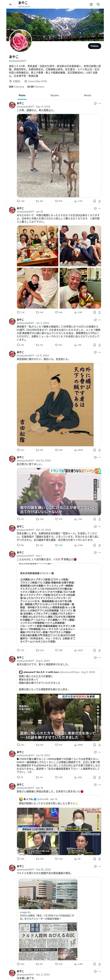110x980 pixels.
Task: Reply to the Jan 18 family photos post
Action: [21, 312]
